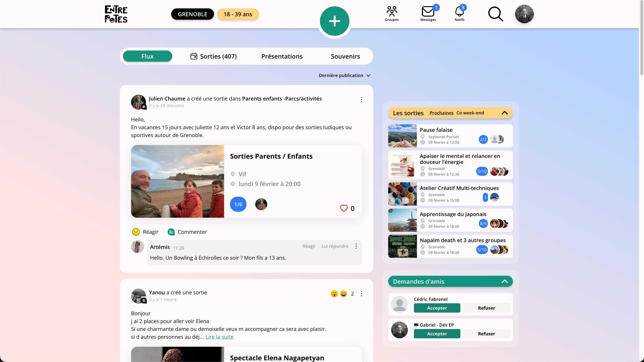Click Lire la suite link in Yanou's post
Image resolution: width=644 pixels, height=362 pixels.
coord(219,337)
